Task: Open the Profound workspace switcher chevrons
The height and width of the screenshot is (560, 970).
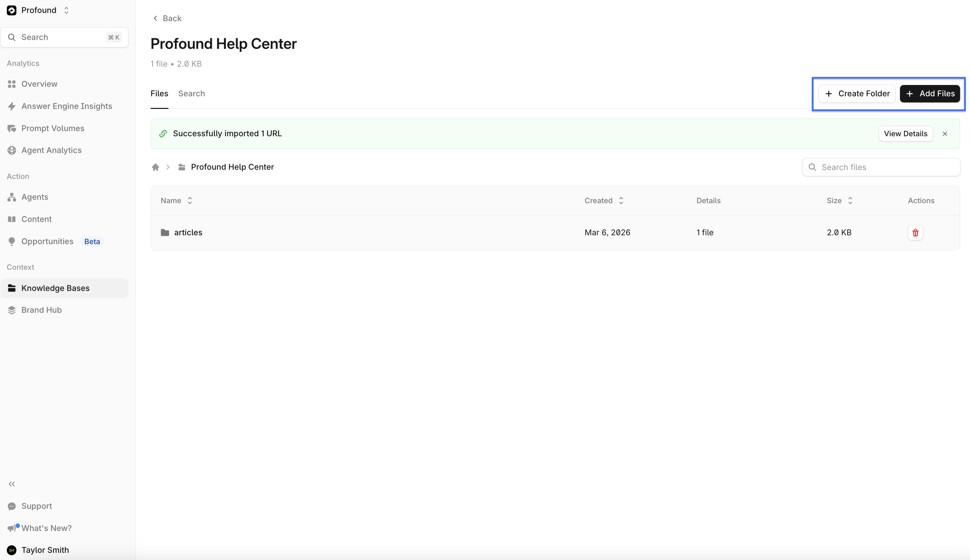Action: pyautogui.click(x=66, y=10)
